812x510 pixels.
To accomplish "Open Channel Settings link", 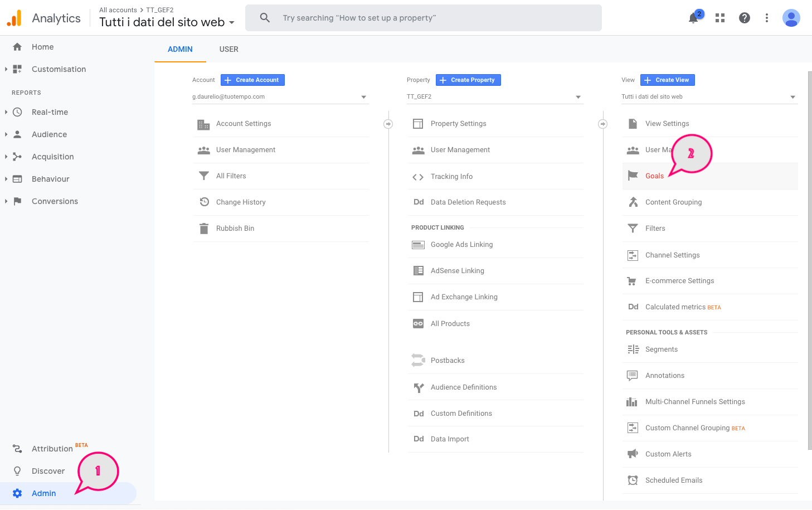I will click(672, 255).
